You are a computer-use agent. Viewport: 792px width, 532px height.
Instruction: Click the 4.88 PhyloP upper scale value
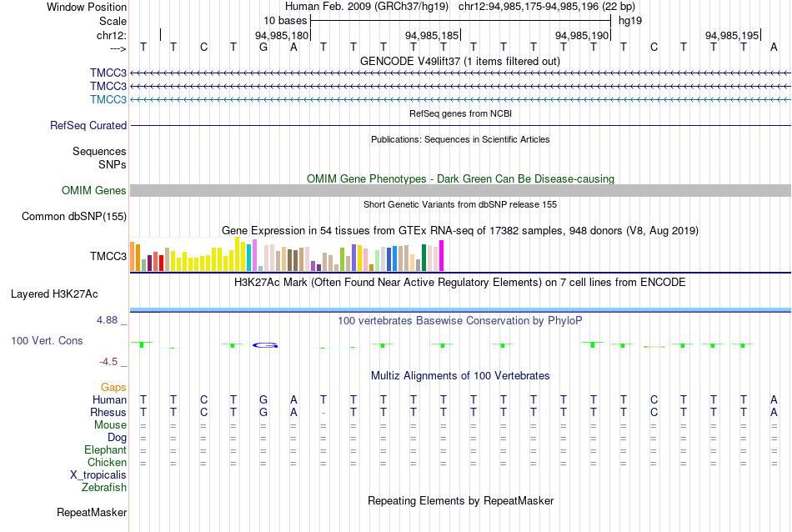(x=107, y=320)
